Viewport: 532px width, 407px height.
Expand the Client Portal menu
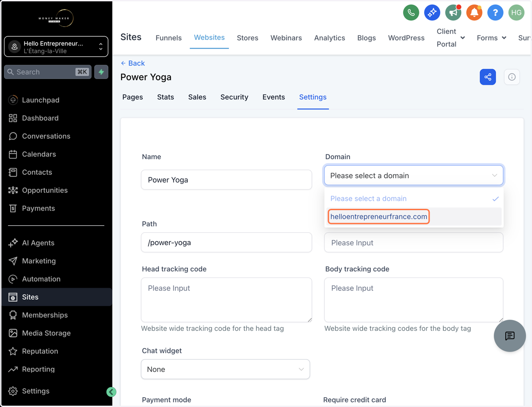click(x=451, y=38)
